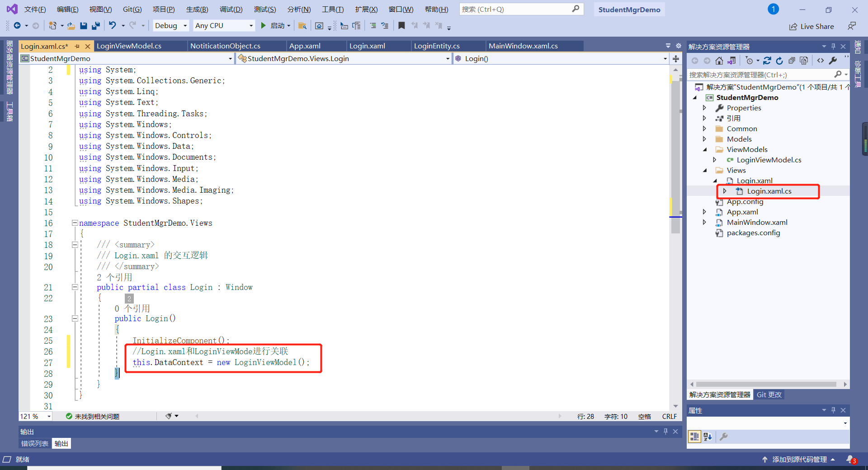Open the Git(G) menu
Image resolution: width=868 pixels, height=470 pixels.
point(132,9)
